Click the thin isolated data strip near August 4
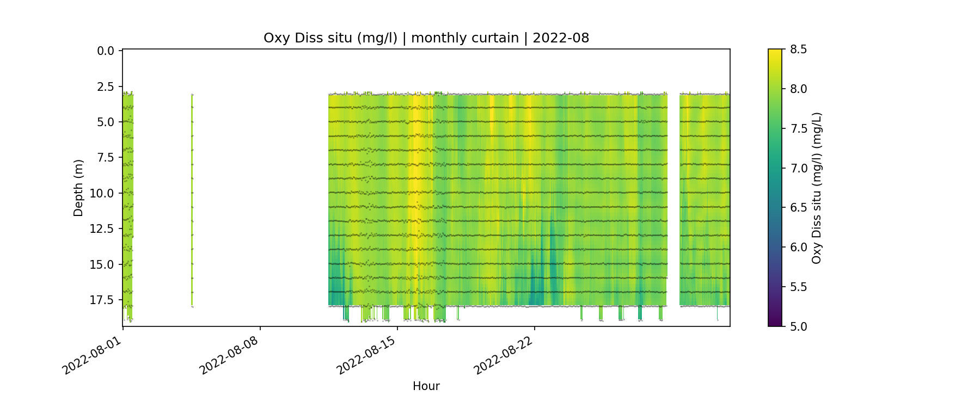 pos(192,200)
